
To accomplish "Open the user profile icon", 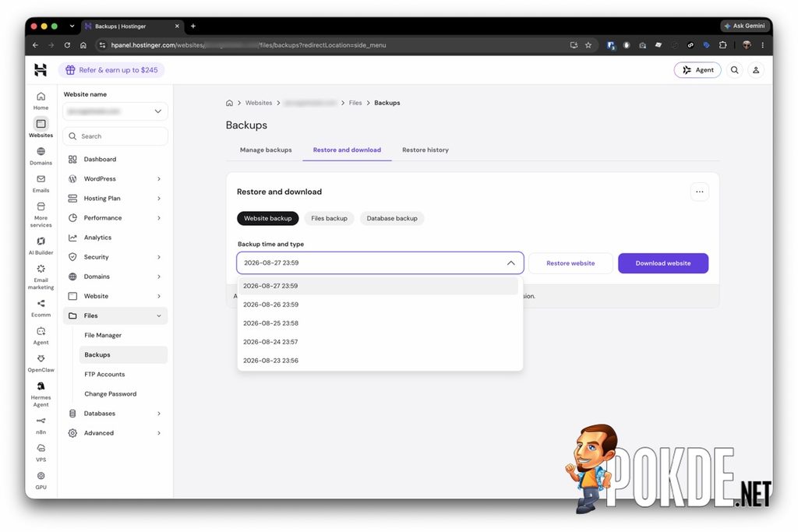I will [756, 70].
